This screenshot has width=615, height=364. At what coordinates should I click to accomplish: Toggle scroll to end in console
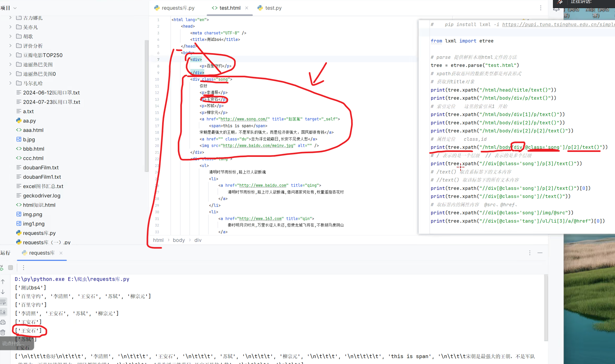[3, 312]
